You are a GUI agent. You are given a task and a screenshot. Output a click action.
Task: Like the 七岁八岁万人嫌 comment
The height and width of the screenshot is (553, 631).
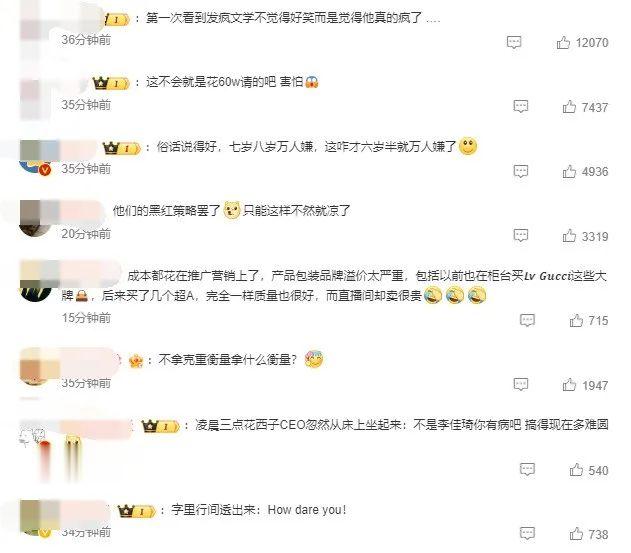pyautogui.click(x=569, y=171)
